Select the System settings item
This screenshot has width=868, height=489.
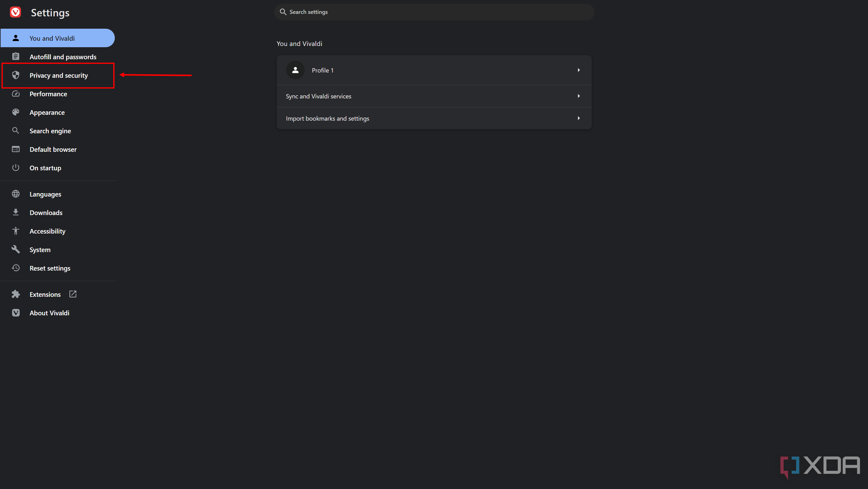[x=39, y=249]
